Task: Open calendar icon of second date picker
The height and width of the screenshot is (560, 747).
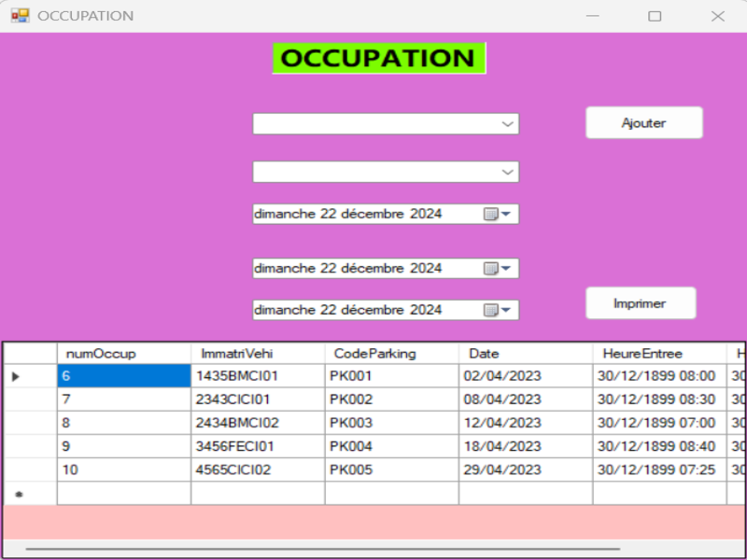Action: click(497, 269)
